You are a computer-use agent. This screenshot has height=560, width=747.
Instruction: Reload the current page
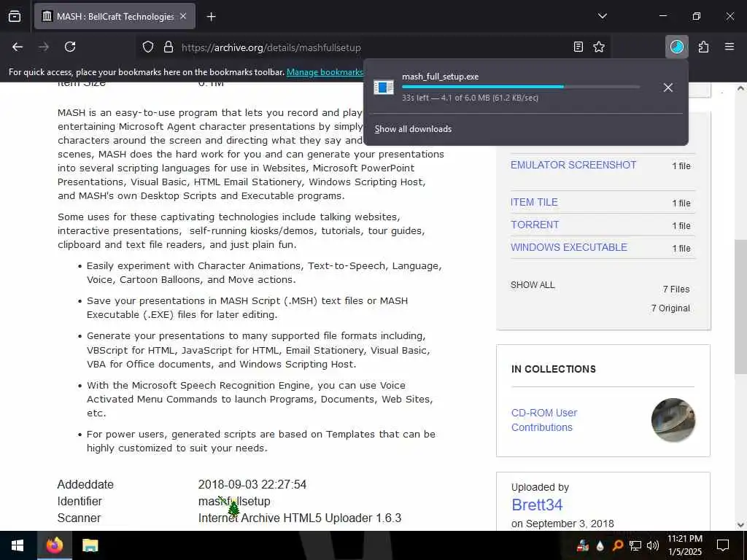pos(70,47)
